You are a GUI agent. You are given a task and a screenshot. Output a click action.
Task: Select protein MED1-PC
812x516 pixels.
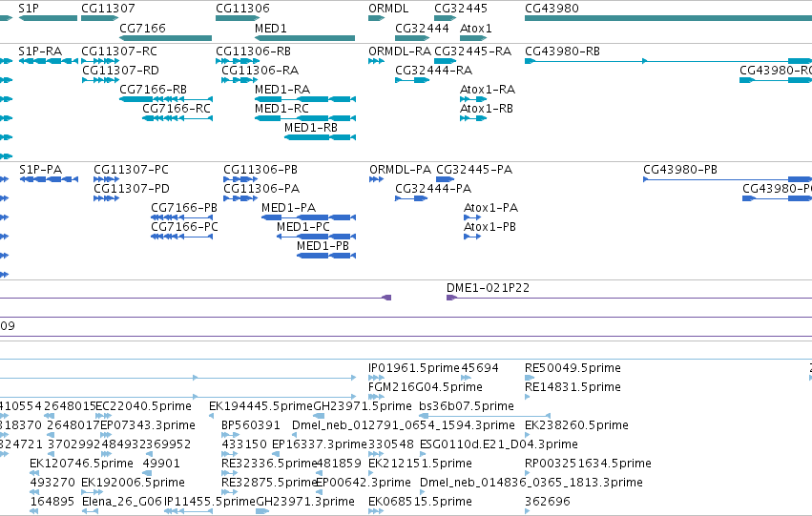point(316,237)
